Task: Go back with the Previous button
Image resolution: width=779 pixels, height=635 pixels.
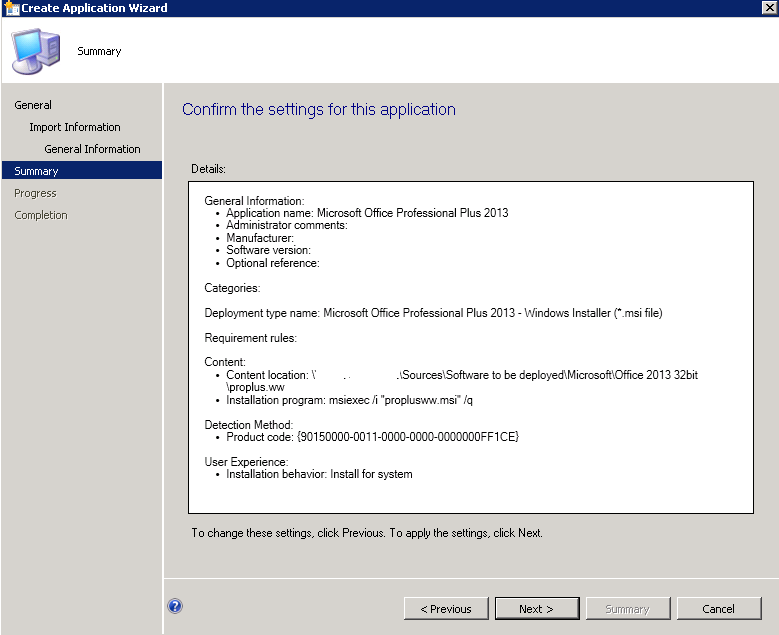Action: click(446, 609)
